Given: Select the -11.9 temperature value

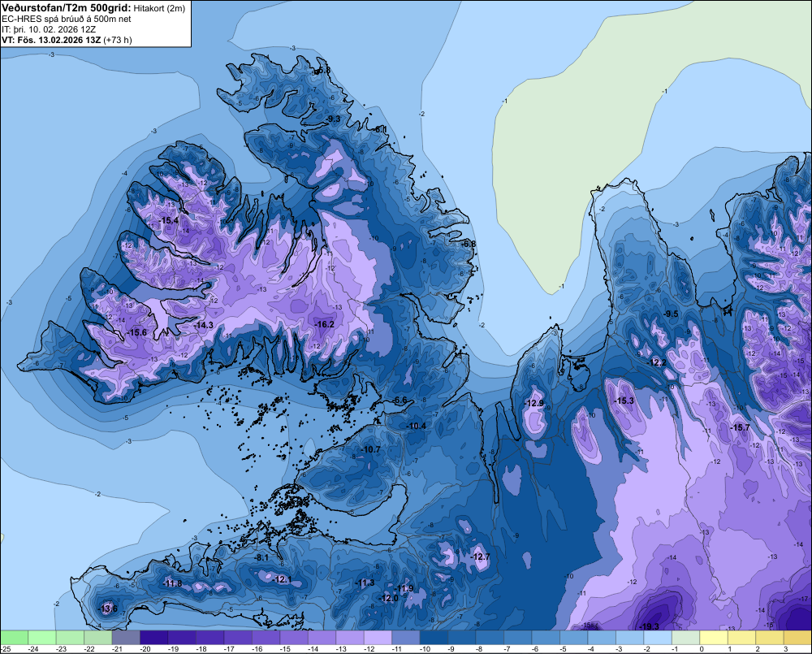Looking at the screenshot, I should click(404, 588).
